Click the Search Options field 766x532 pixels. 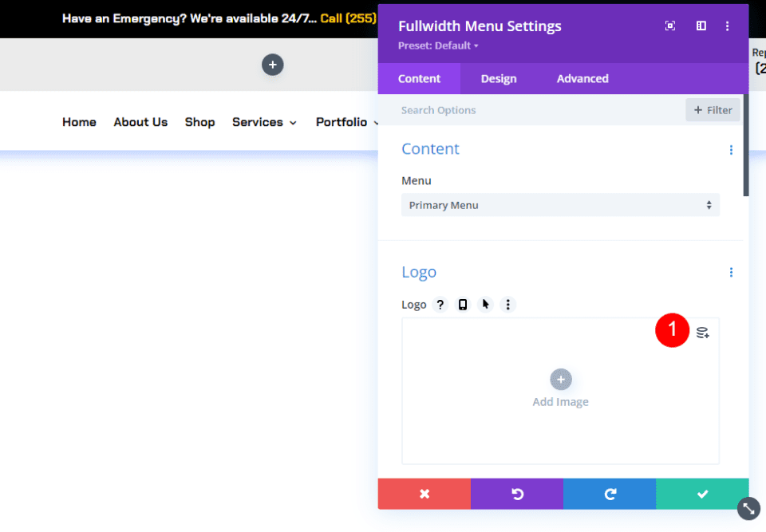point(535,110)
